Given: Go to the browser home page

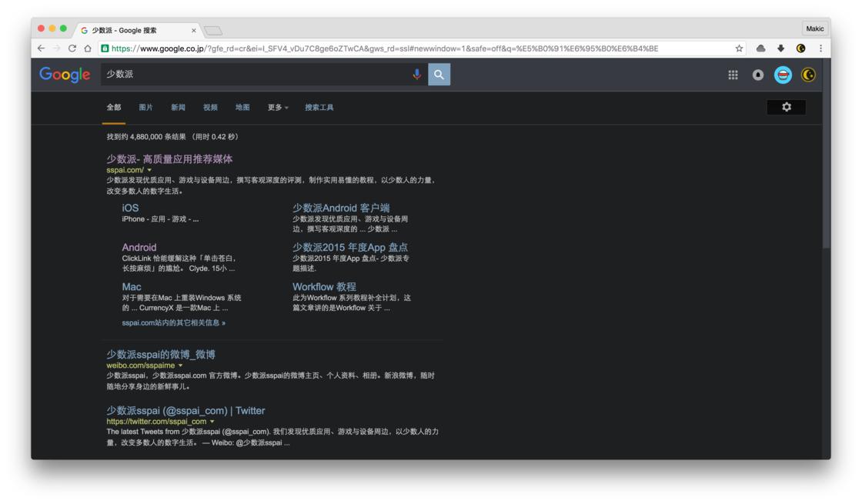Looking at the screenshot, I should [88, 48].
